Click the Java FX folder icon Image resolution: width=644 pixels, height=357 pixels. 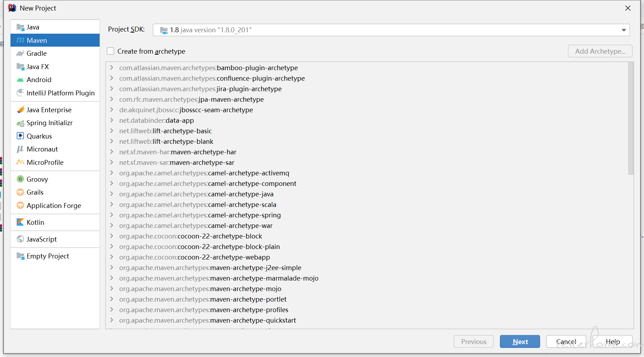click(20, 67)
